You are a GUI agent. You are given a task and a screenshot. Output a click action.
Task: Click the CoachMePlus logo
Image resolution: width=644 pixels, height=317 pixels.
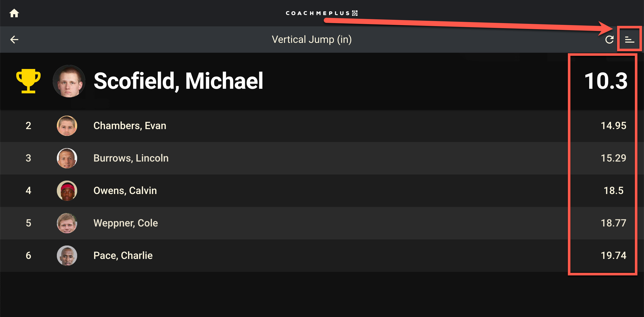tap(322, 13)
